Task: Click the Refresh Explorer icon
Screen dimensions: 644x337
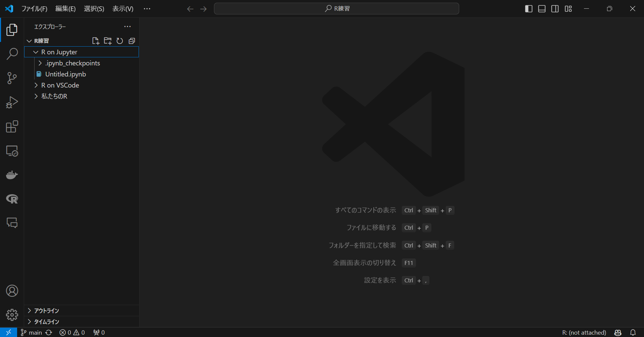Action: 120,41
